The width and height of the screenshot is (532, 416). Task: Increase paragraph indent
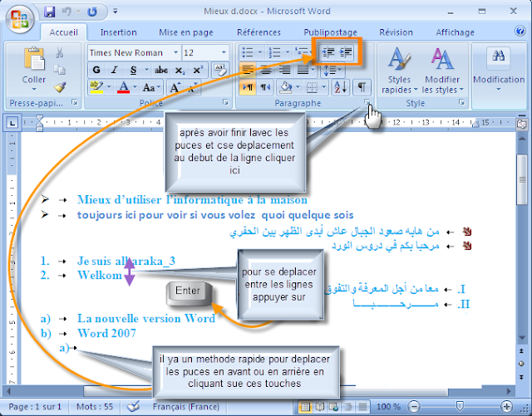point(346,52)
